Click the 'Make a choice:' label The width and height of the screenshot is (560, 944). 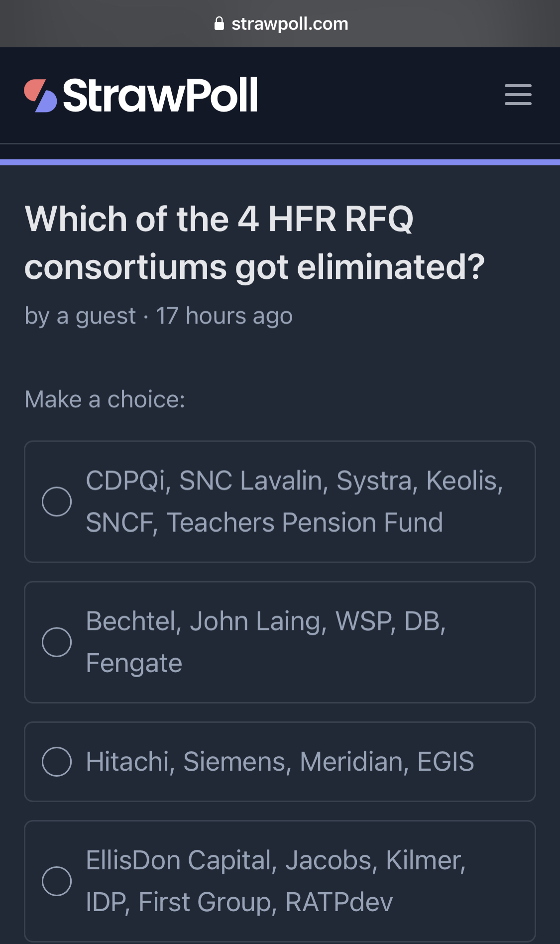tap(105, 399)
